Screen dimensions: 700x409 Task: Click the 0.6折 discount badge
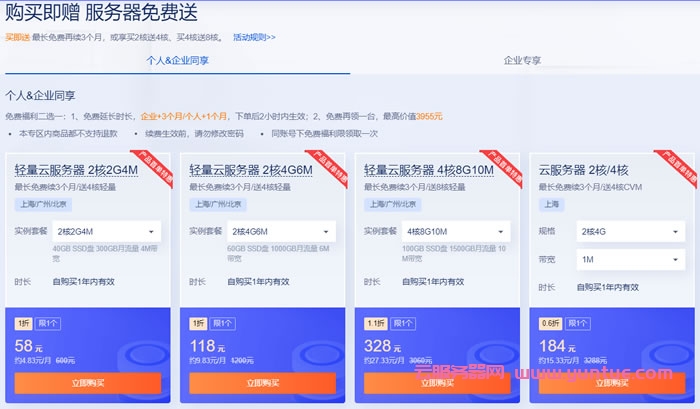(x=550, y=323)
